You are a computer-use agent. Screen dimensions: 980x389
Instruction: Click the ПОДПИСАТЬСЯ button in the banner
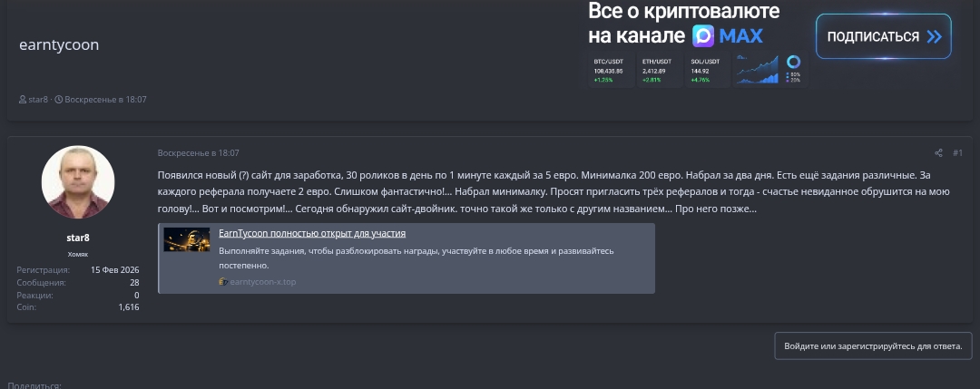click(x=883, y=36)
